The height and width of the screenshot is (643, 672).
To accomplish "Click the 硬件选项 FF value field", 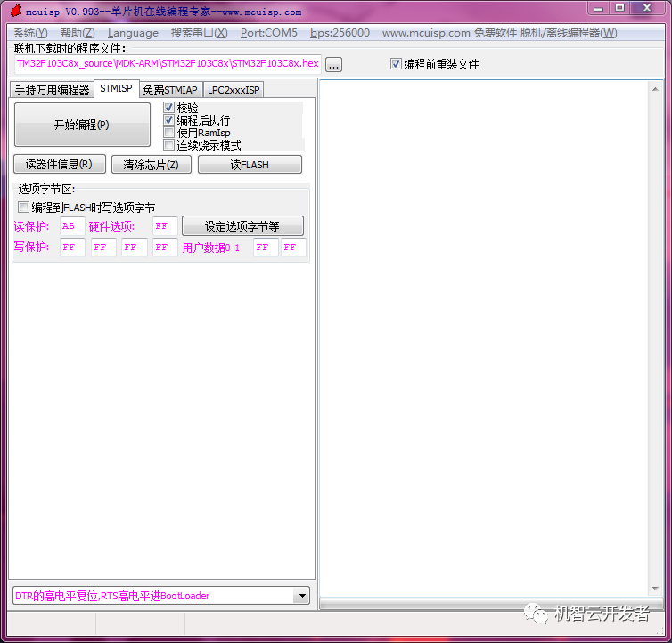I will [x=165, y=225].
